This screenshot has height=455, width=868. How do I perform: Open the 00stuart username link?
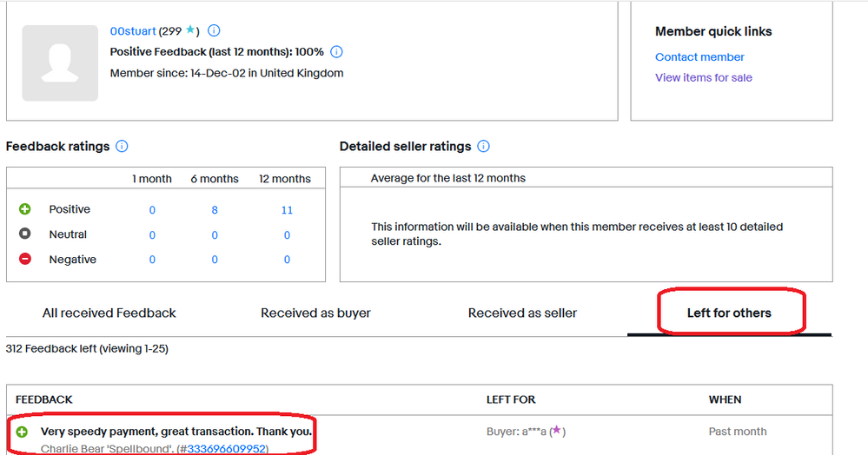[x=132, y=31]
